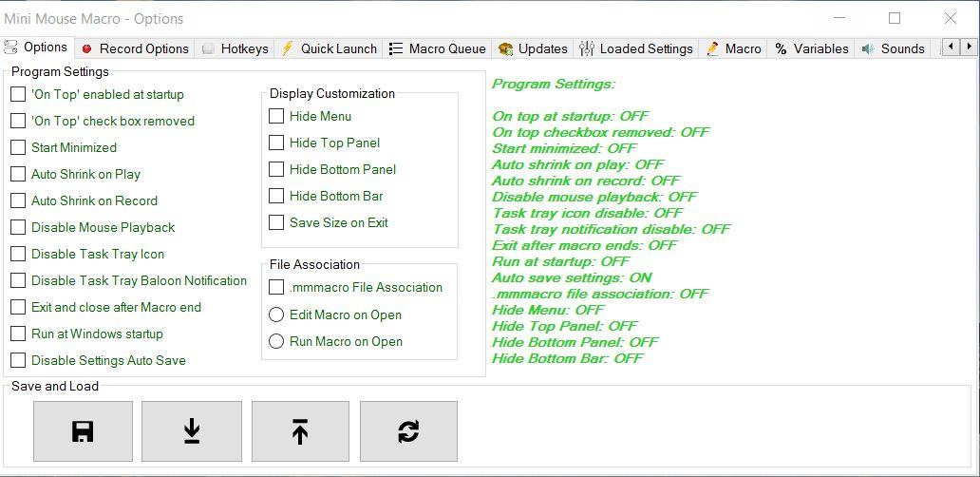980x477 pixels.
Task: Toggle Hide Top Panel checkbox
Action: (276, 143)
